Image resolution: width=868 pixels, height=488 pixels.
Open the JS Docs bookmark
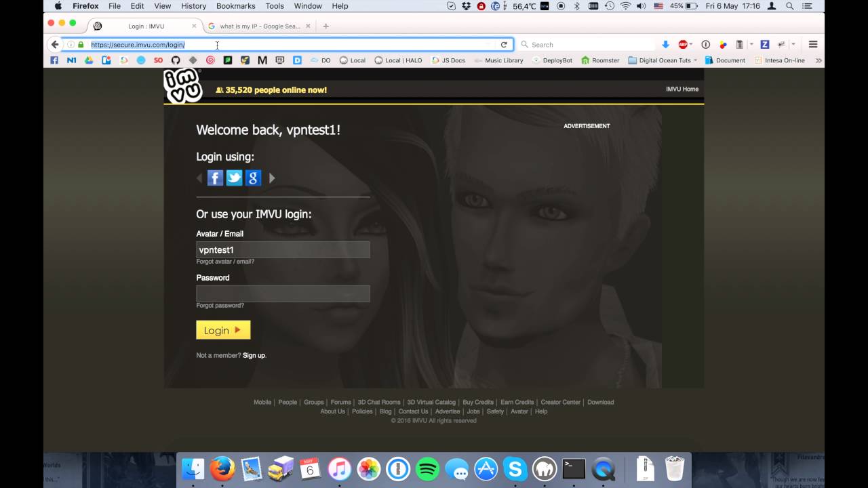point(448,60)
